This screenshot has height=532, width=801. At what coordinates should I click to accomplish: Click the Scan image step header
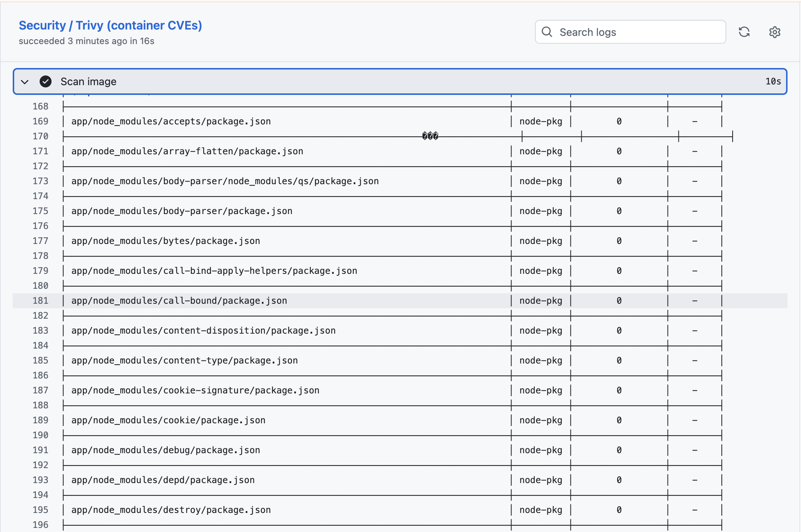point(400,81)
